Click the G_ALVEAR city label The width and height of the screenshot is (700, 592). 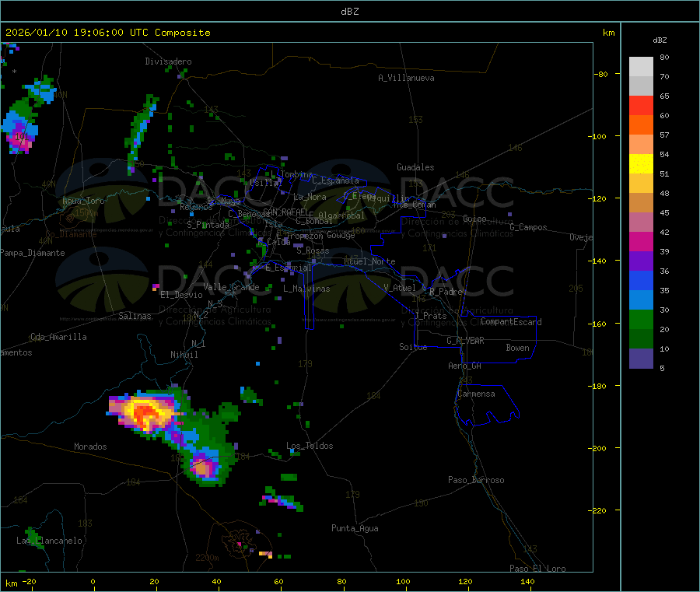pyautogui.click(x=466, y=341)
